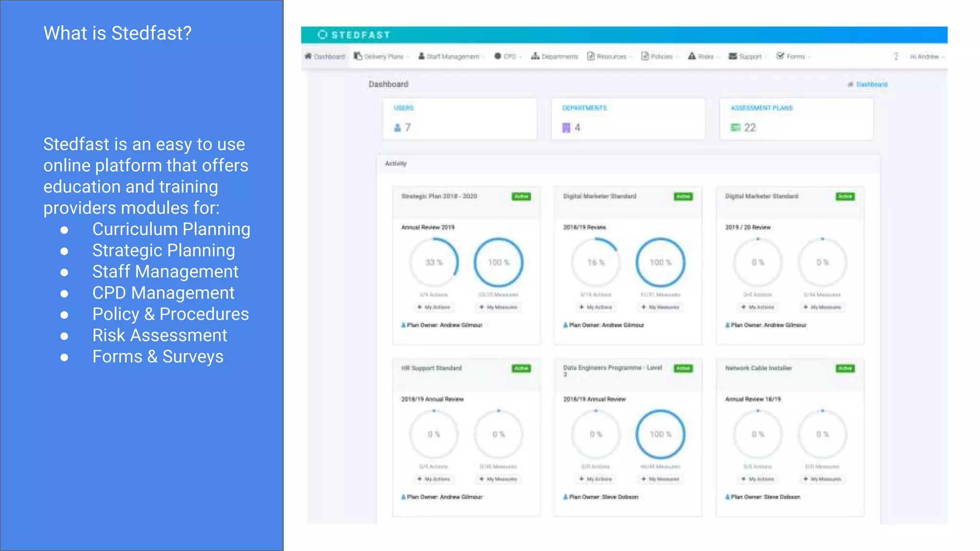Screen dimensions: 980x551
Task: Click the 33% progress circle
Action: coord(434,263)
